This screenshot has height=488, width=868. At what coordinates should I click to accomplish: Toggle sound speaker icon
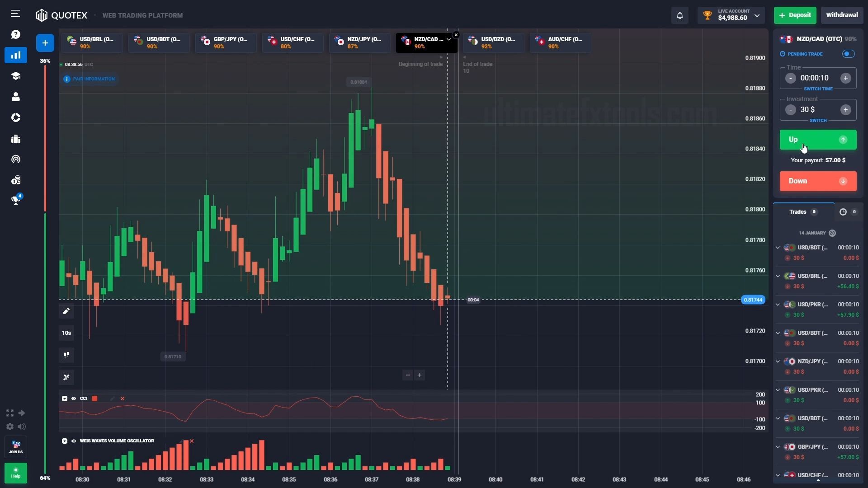(x=22, y=427)
